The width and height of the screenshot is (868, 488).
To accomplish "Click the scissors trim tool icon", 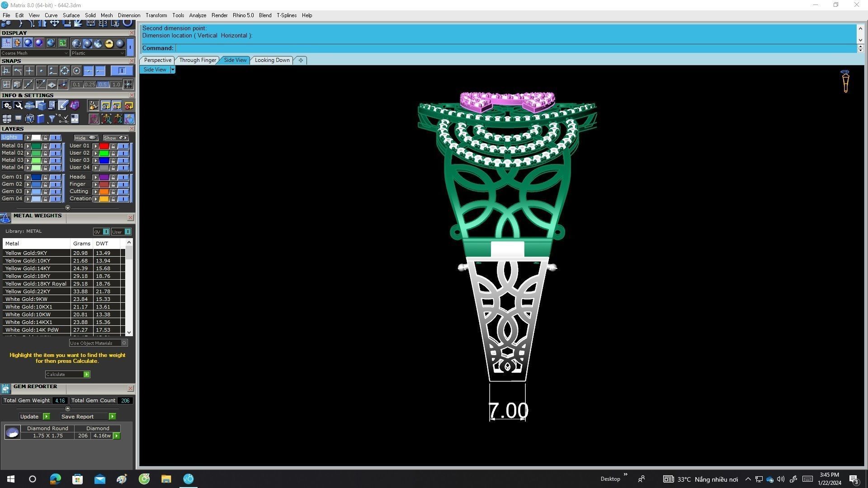I will click(x=115, y=23).
